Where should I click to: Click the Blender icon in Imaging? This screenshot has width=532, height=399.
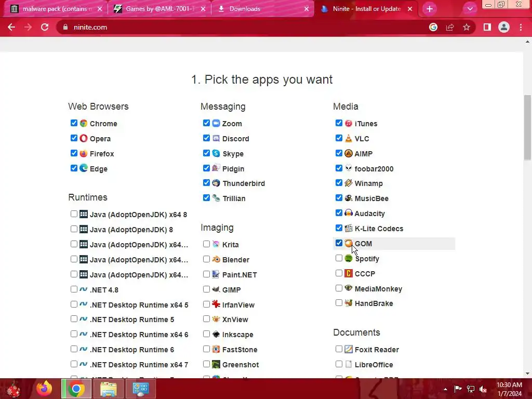tap(216, 259)
